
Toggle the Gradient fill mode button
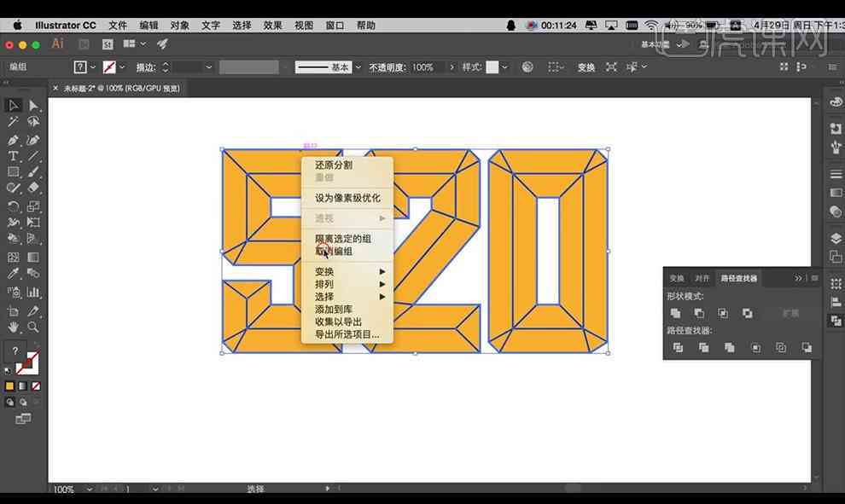(23, 386)
